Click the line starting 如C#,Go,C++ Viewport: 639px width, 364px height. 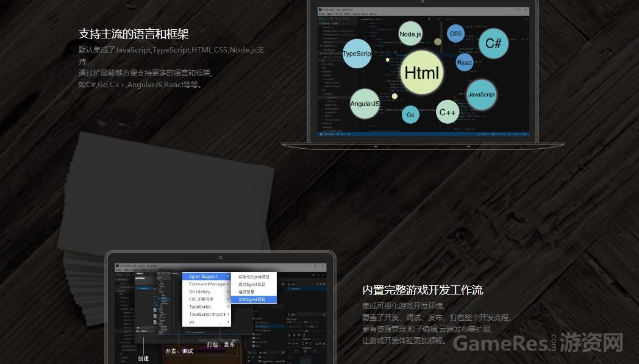pyautogui.click(x=140, y=85)
